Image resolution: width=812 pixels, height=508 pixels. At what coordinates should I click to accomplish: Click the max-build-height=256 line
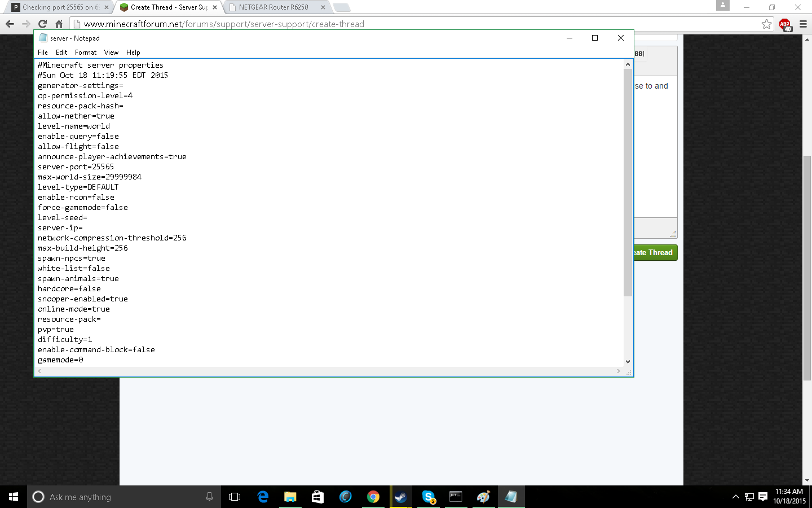pos(83,248)
